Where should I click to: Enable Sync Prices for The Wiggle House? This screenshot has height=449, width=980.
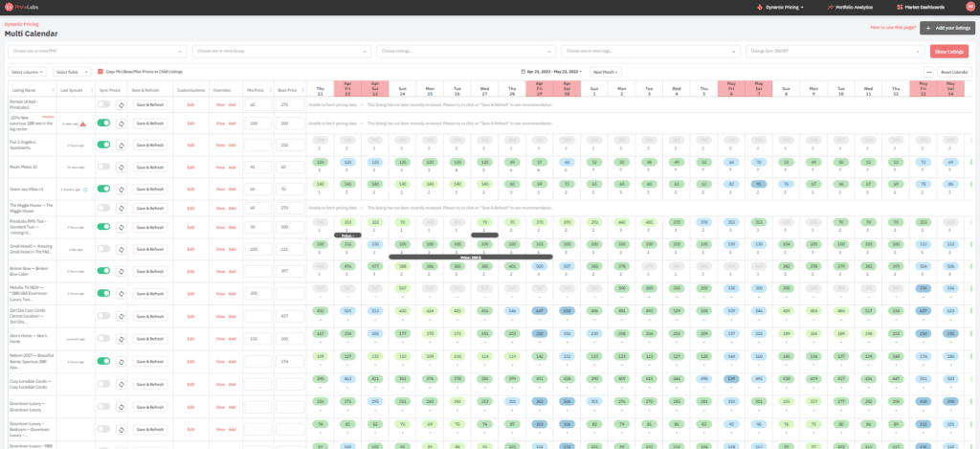103,207
